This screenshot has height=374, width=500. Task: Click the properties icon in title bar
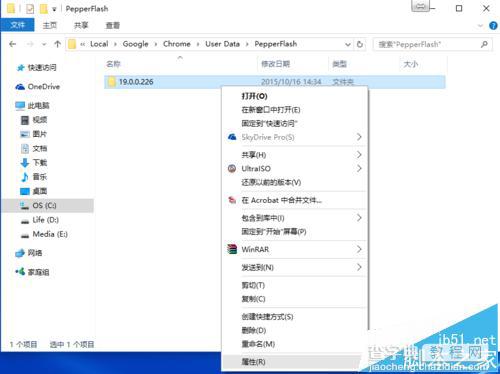click(x=30, y=8)
